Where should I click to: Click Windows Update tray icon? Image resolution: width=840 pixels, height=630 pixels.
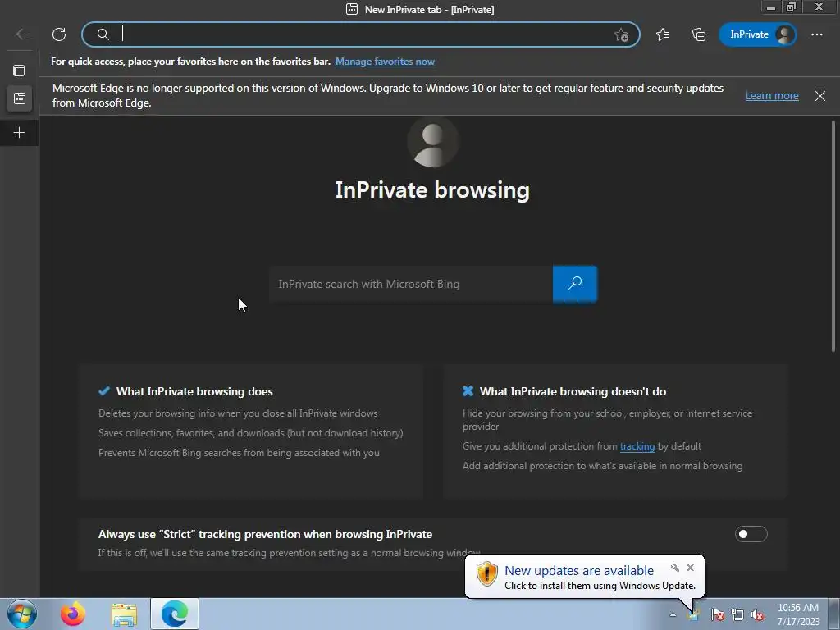pos(694,614)
